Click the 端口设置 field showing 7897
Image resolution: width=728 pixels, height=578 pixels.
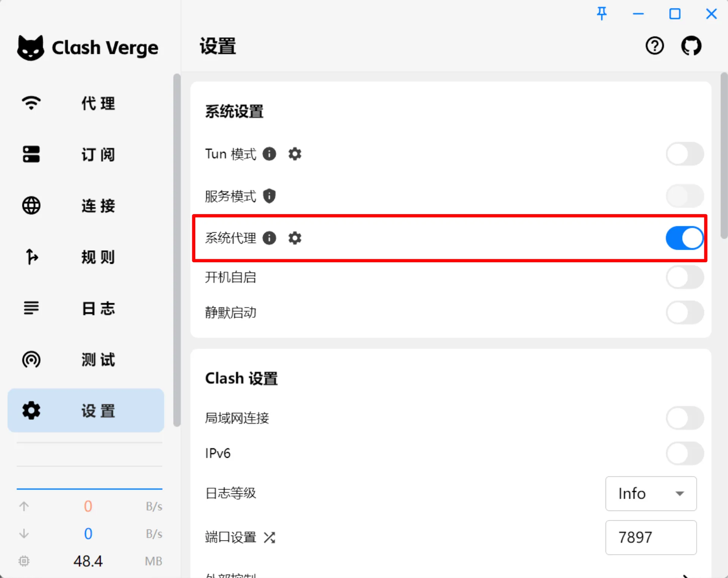(x=651, y=537)
